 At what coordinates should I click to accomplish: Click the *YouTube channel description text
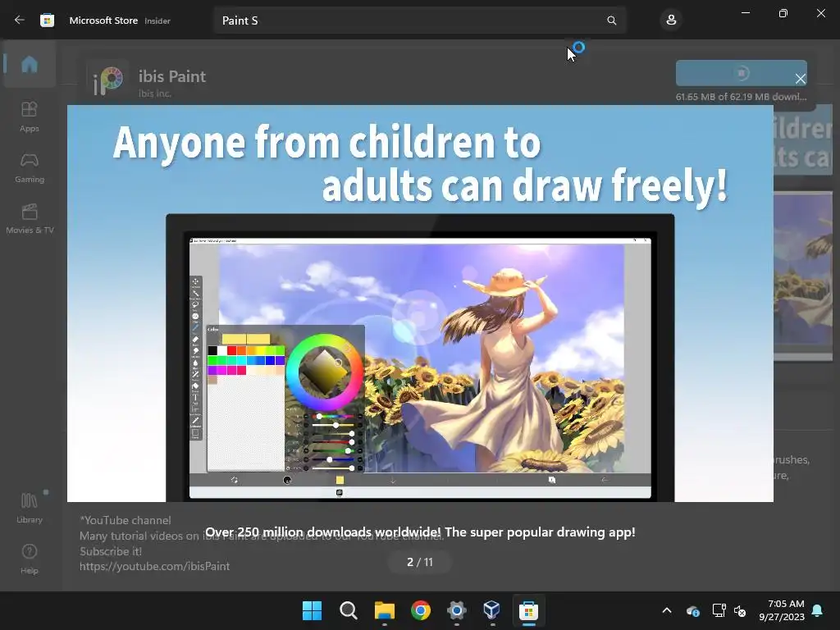pyautogui.click(x=126, y=520)
